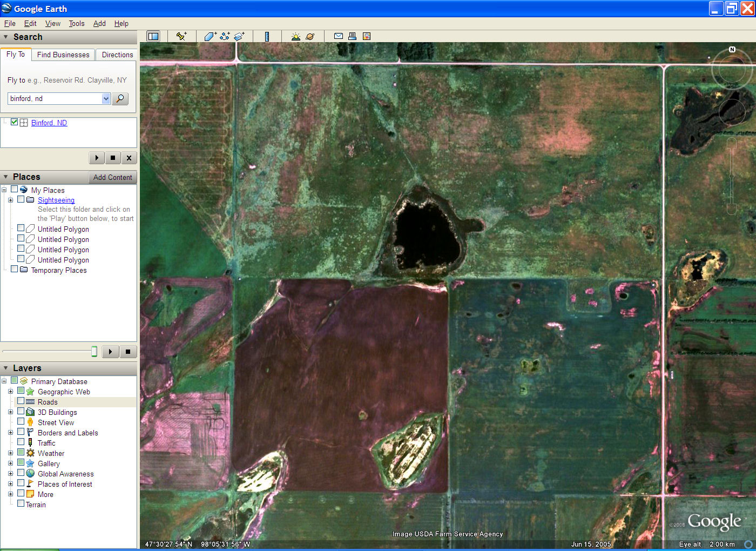This screenshot has height=551, width=756.
Task: Expand the Geographic Web layer group
Action: (10, 392)
